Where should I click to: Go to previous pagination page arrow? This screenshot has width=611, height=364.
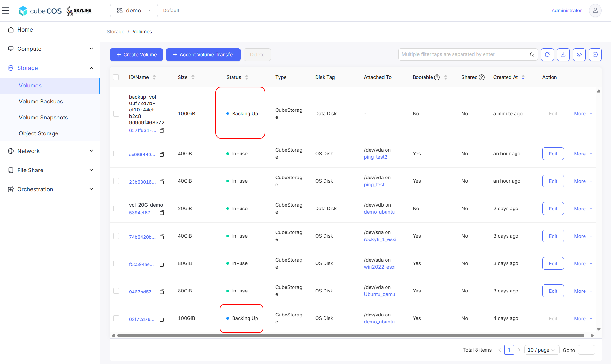pos(500,350)
